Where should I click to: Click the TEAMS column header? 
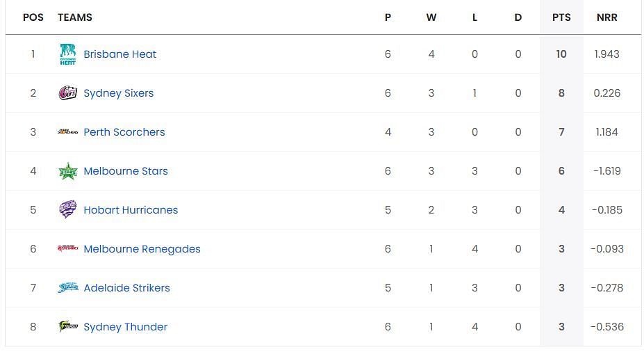75,17
